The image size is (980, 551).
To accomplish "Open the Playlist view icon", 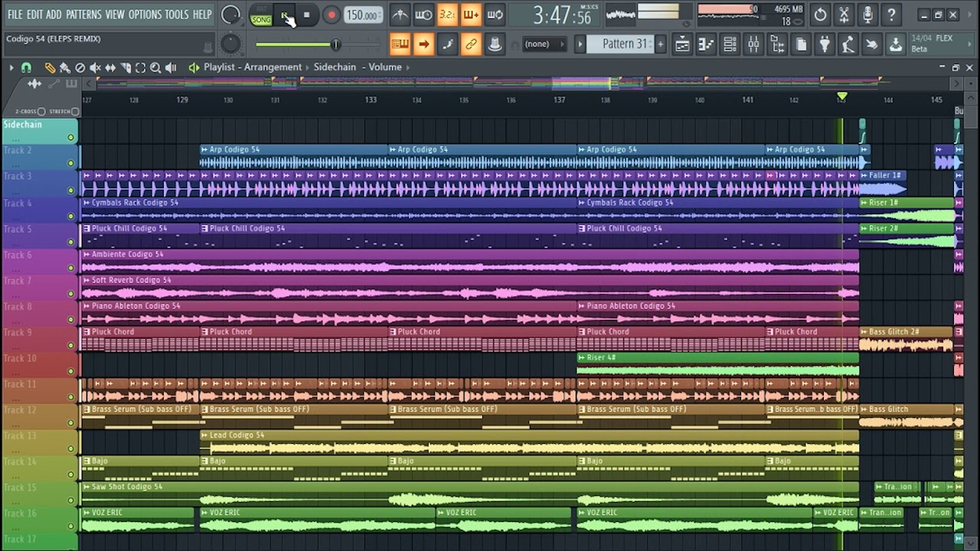I will coord(681,44).
